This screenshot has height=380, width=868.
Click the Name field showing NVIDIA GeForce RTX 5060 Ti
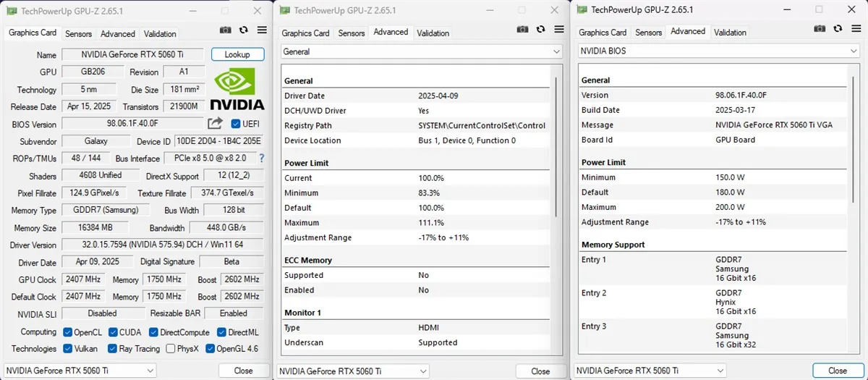[133, 55]
